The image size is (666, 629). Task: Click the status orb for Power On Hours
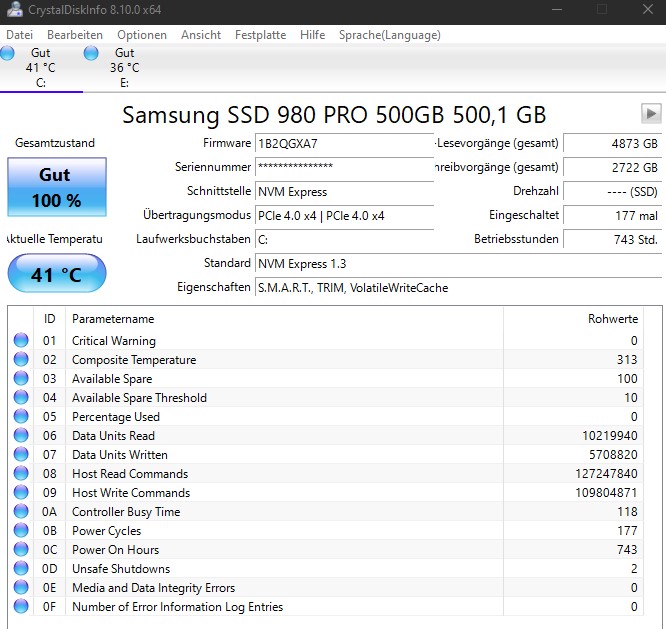click(21, 549)
